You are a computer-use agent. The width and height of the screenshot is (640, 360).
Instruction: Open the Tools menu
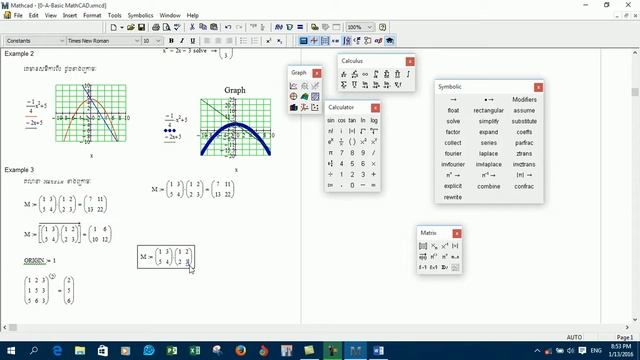click(x=114, y=16)
